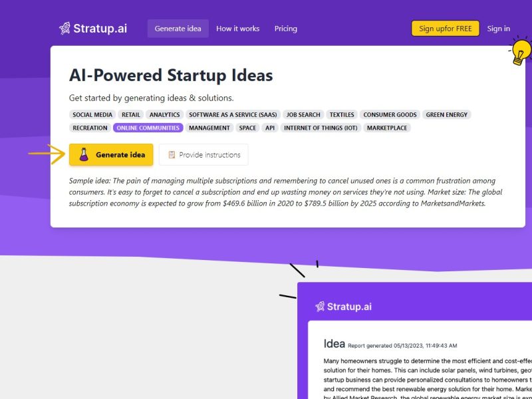The height and width of the screenshot is (399, 532).
Task: Select the MARKETPLACE tag
Action: [x=387, y=128]
